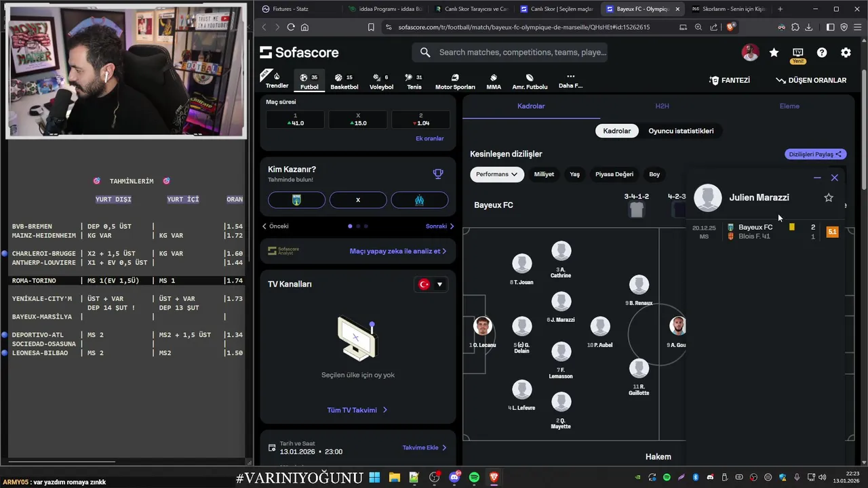The image size is (868, 488).
Task: Open FANTEZİ section
Action: point(730,80)
